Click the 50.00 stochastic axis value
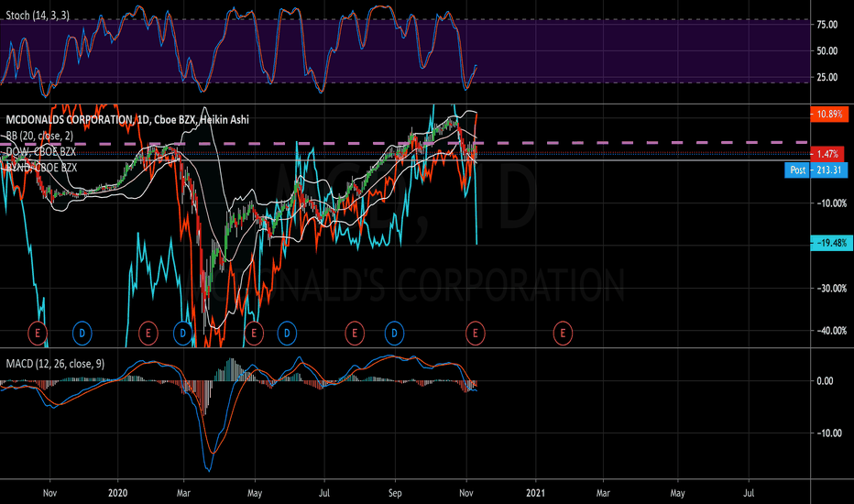Screen dimensions: 854x504 pos(827,50)
